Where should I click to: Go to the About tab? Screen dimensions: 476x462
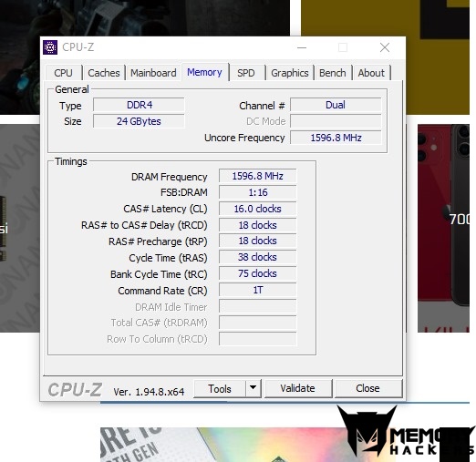click(x=371, y=73)
